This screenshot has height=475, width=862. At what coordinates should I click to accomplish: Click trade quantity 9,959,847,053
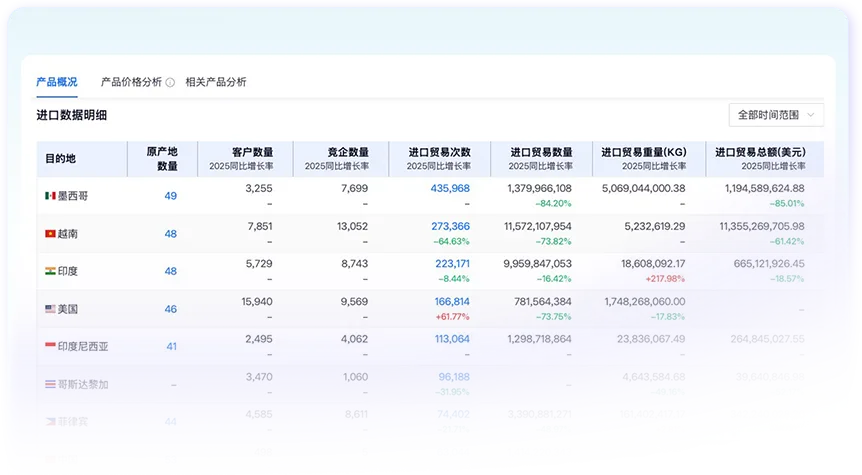[x=538, y=263]
